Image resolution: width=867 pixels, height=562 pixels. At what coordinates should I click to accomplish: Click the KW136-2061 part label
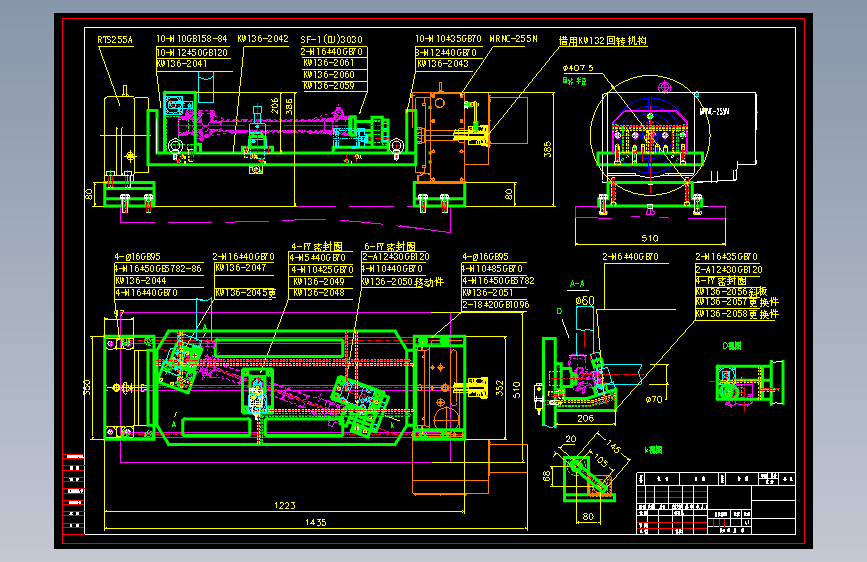pyautogui.click(x=329, y=63)
